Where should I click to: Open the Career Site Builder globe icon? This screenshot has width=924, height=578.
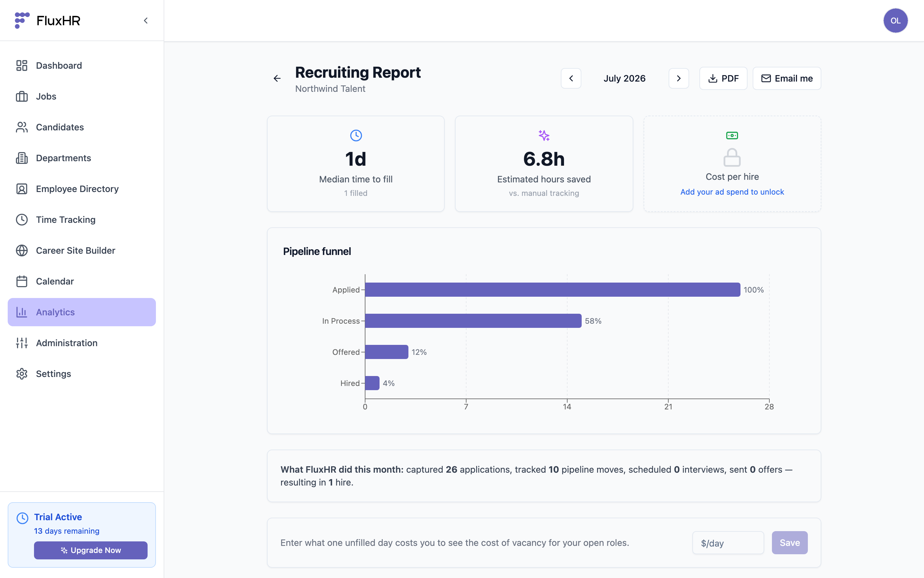point(22,250)
